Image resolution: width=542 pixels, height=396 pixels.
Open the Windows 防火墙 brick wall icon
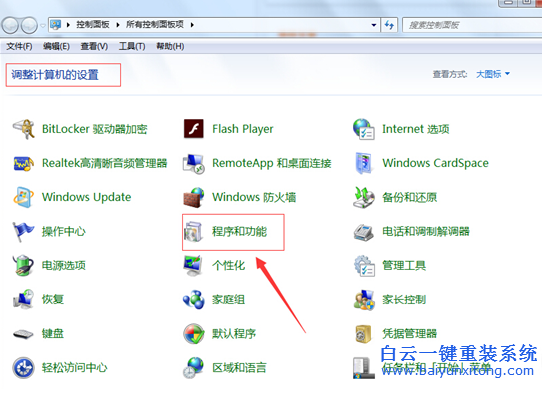194,197
